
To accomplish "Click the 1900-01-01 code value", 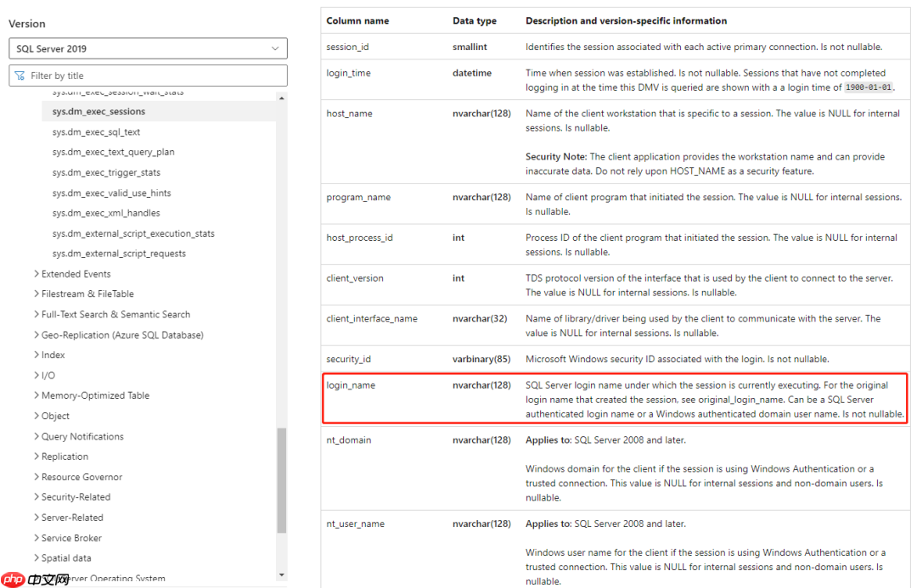I will click(869, 87).
